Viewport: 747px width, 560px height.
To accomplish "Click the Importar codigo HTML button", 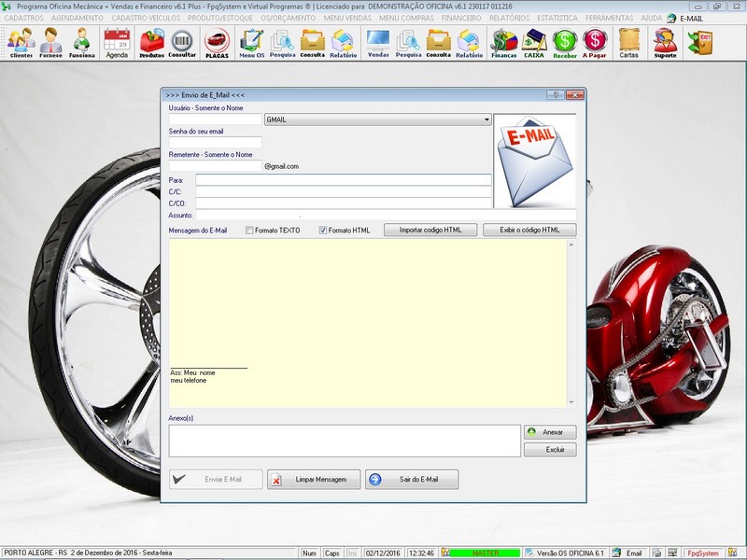I will pyautogui.click(x=430, y=230).
